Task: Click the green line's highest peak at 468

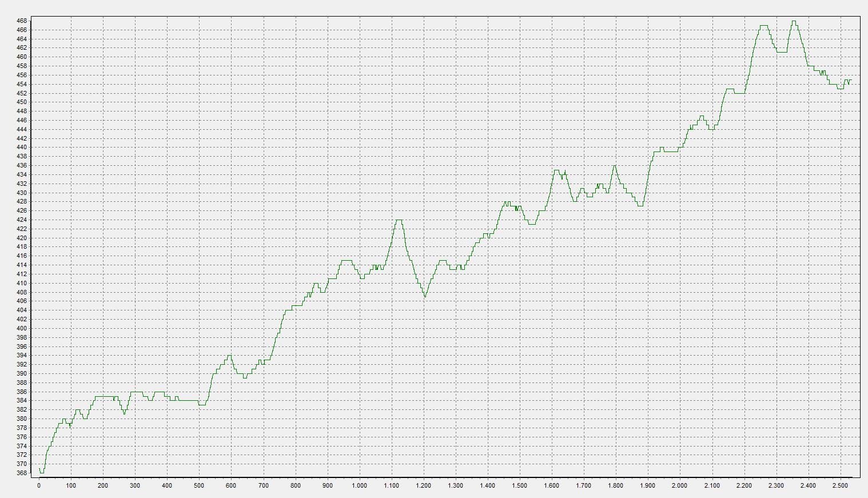Action: pos(794,21)
